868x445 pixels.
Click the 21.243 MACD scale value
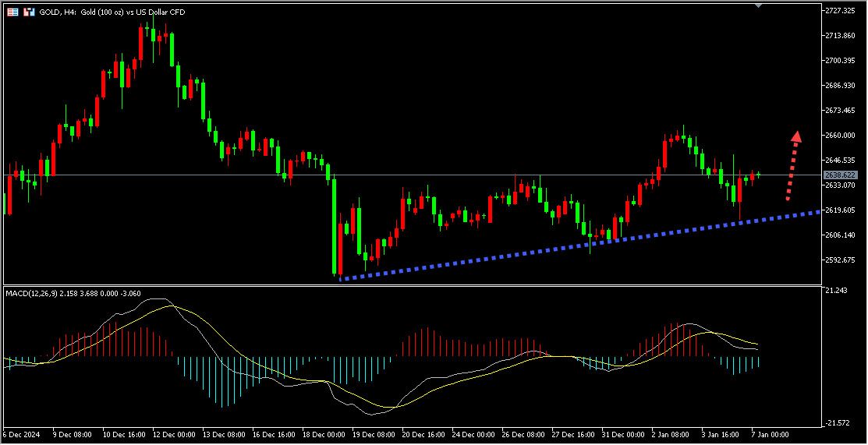click(x=836, y=291)
